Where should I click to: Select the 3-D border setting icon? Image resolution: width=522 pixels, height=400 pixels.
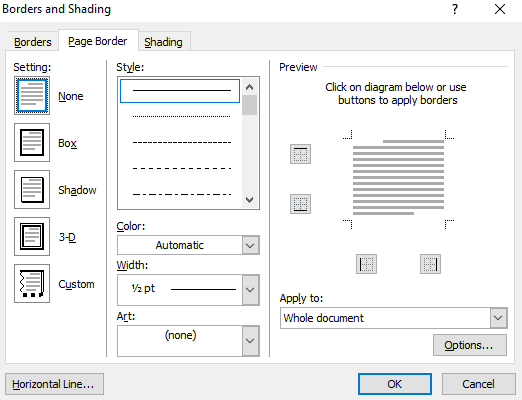[32, 237]
